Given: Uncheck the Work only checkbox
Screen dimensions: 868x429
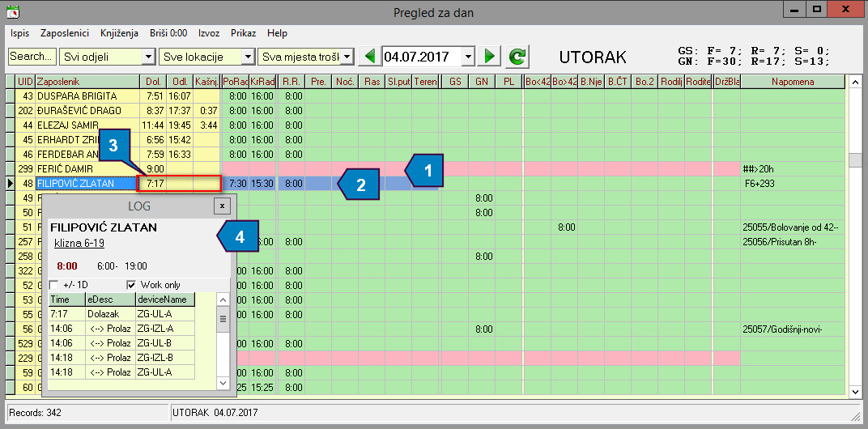Looking at the screenshot, I should click(131, 285).
